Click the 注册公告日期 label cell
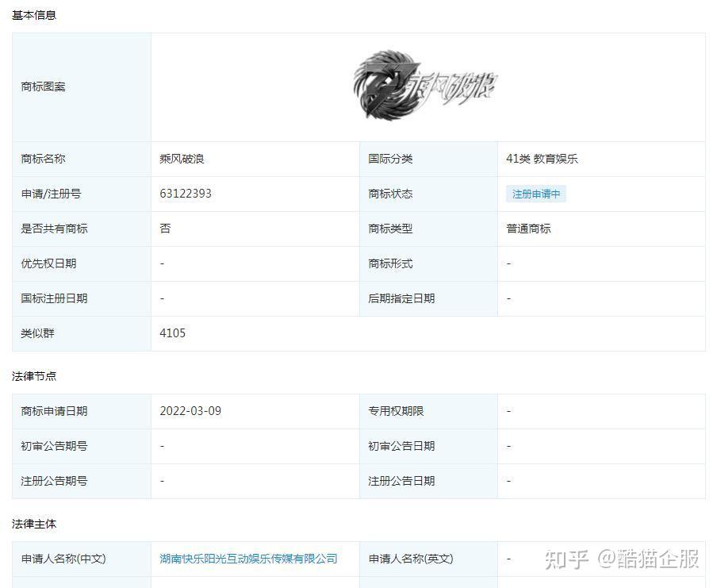This screenshot has height=588, width=717. pos(428,481)
